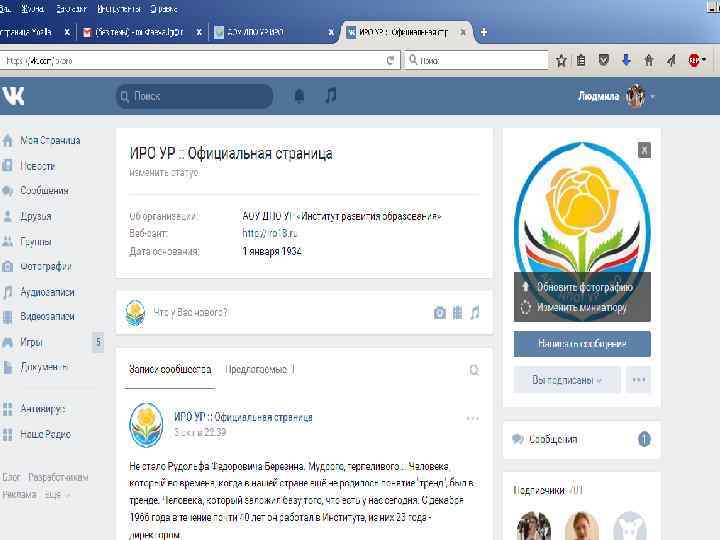Select Записи сообщества tab

[170, 370]
